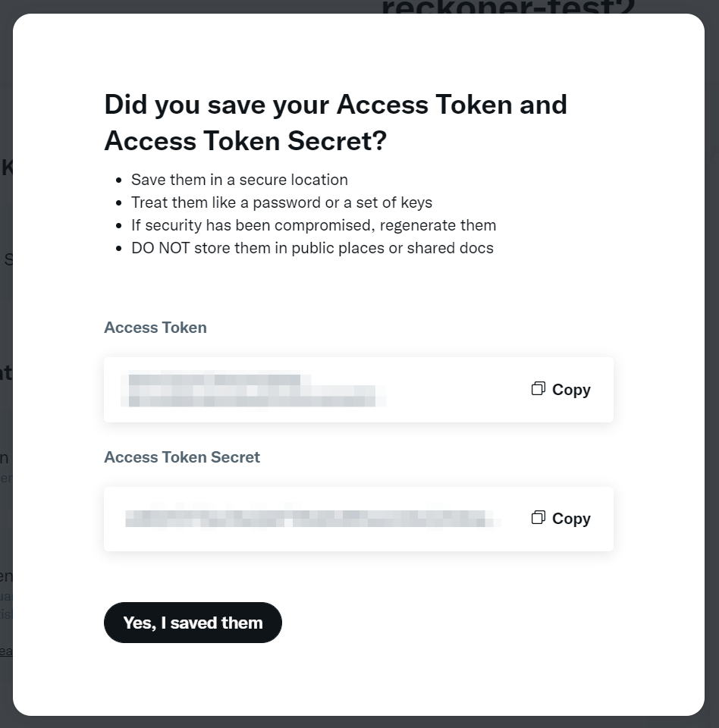
Task: Click the dialog heading about saving tokens
Action: pos(335,122)
